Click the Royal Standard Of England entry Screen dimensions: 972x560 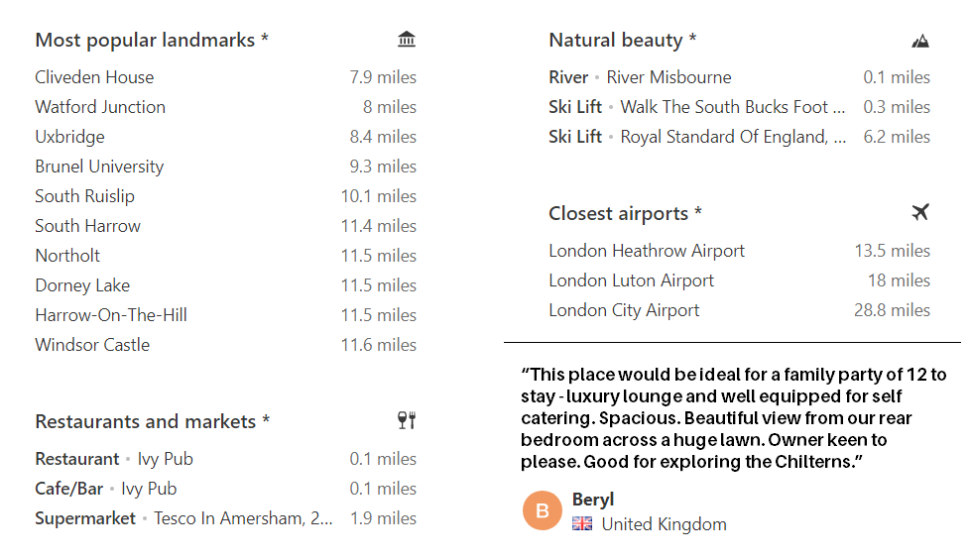tap(732, 137)
